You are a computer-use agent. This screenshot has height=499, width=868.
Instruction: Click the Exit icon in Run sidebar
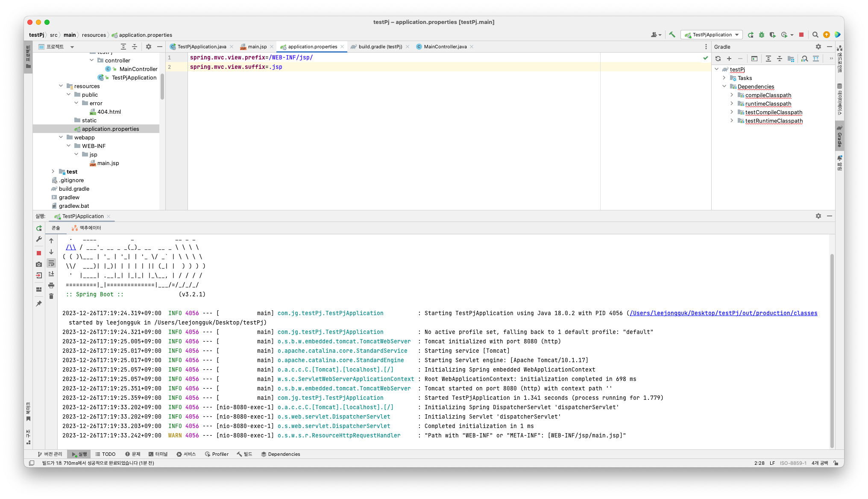tap(39, 275)
